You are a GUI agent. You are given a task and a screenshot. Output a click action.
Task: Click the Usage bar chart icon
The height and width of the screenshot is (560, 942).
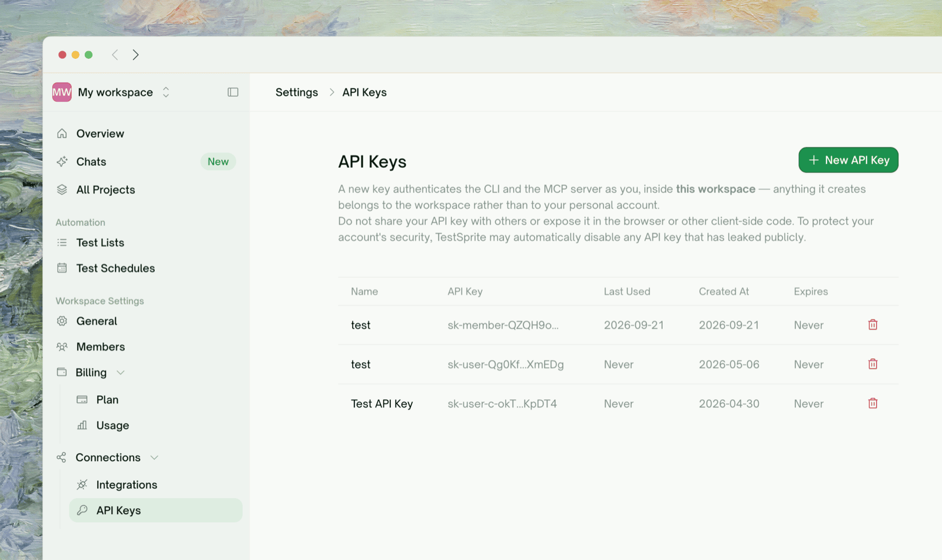click(x=82, y=425)
